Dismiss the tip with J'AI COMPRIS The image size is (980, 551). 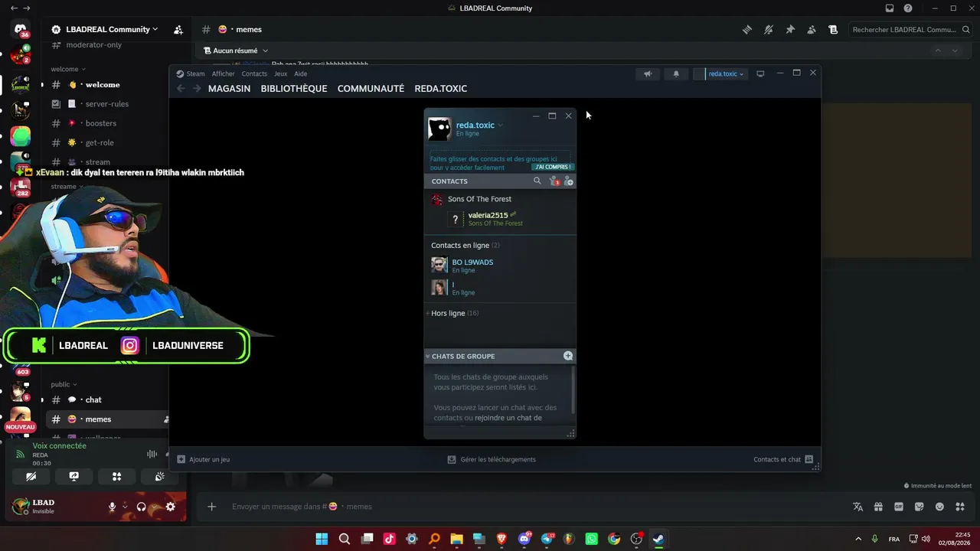coord(553,167)
